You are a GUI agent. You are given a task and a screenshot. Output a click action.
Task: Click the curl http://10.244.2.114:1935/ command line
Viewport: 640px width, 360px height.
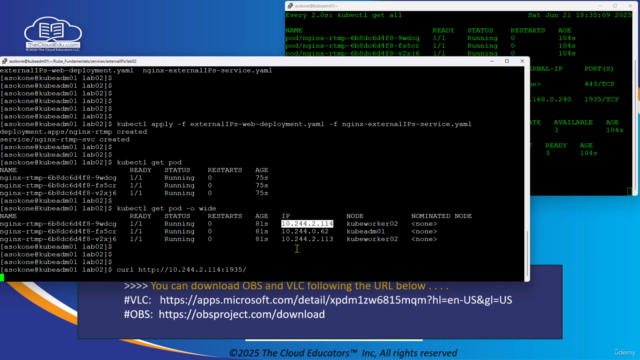(182, 270)
